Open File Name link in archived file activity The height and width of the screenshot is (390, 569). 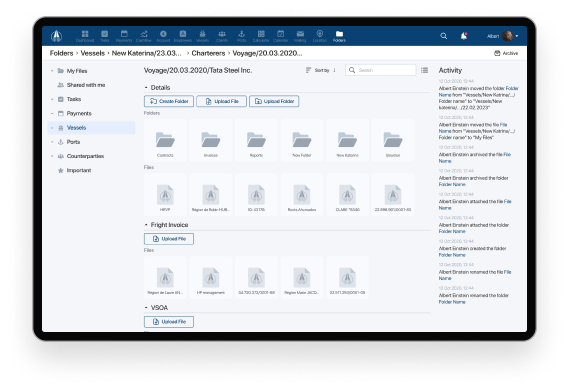click(507, 155)
